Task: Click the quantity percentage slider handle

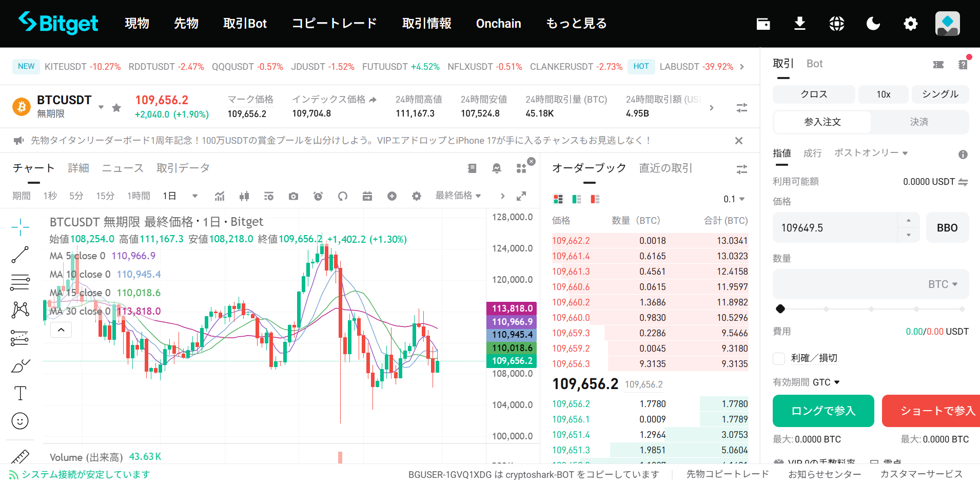Action: click(x=780, y=308)
